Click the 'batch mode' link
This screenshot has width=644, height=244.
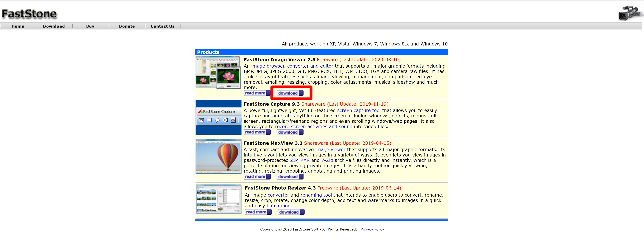[280, 206]
